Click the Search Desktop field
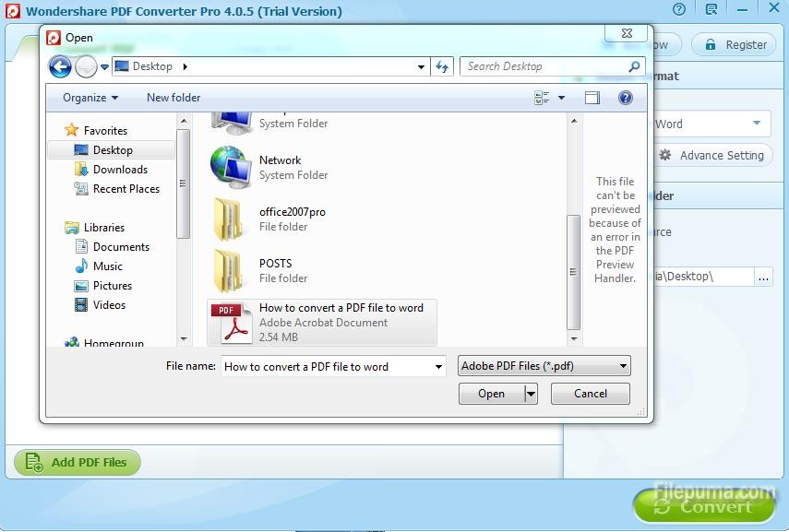789x532 pixels. (544, 66)
